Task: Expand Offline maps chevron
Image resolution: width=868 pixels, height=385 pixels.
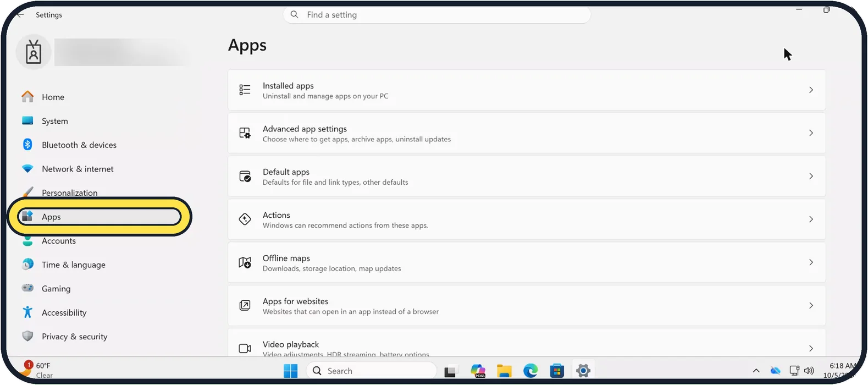Action: click(811, 262)
